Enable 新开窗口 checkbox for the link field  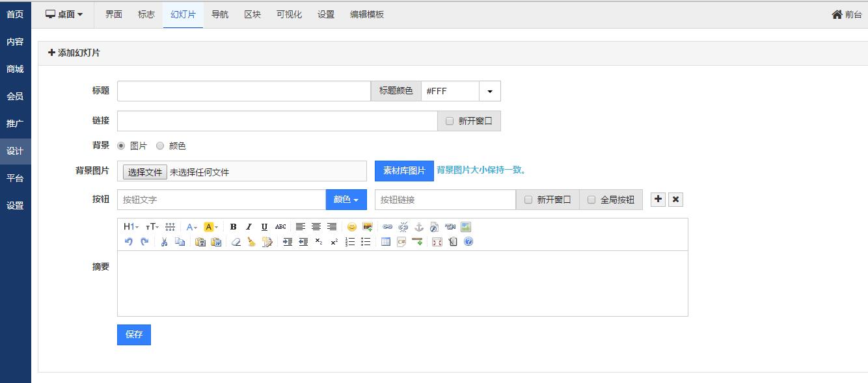[x=450, y=121]
